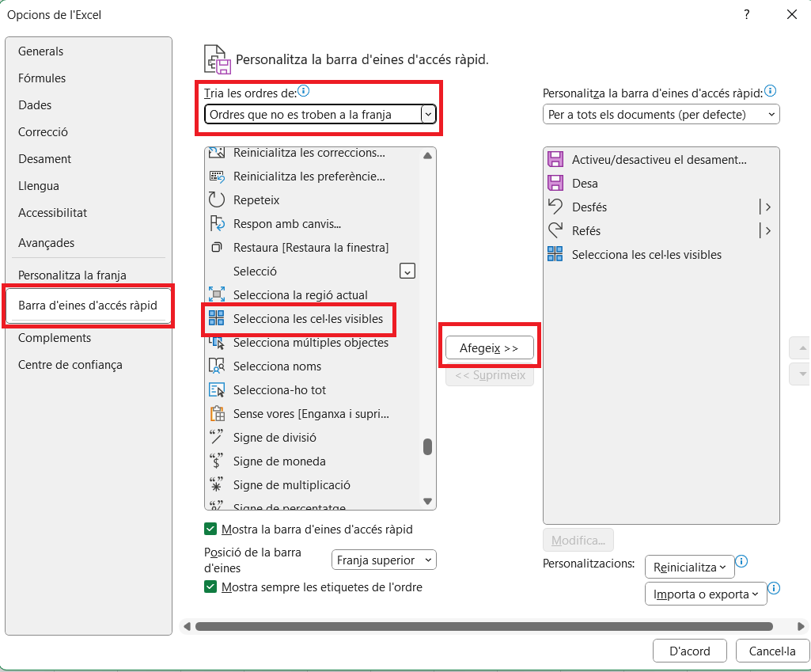This screenshot has height=672, width=811.
Task: Click the command list scroll down arrow
Action: pos(427,501)
